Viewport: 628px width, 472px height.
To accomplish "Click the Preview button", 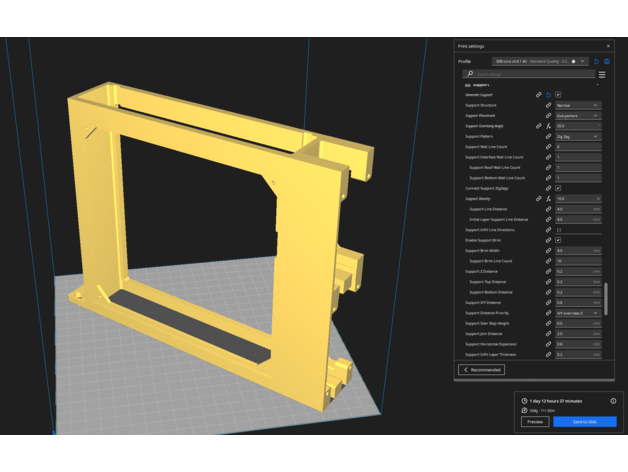I will tap(535, 422).
